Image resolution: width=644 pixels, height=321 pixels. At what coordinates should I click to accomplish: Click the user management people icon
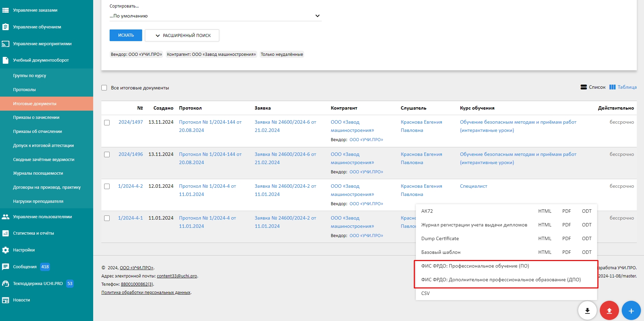(5, 217)
